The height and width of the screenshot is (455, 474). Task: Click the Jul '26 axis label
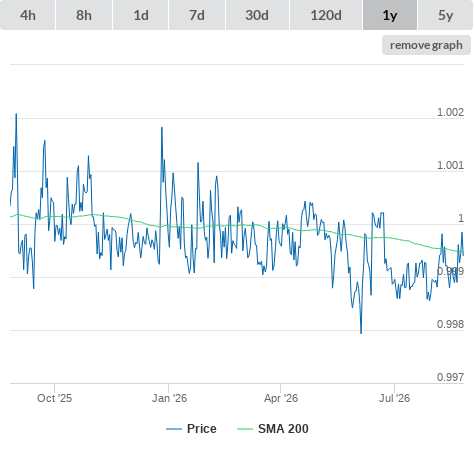394,398
